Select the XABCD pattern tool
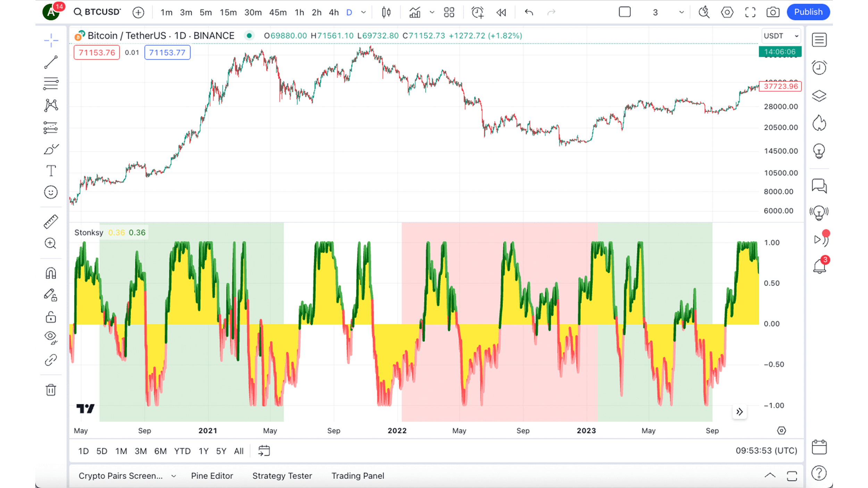Screen dimensions: 868x488 click(51, 105)
